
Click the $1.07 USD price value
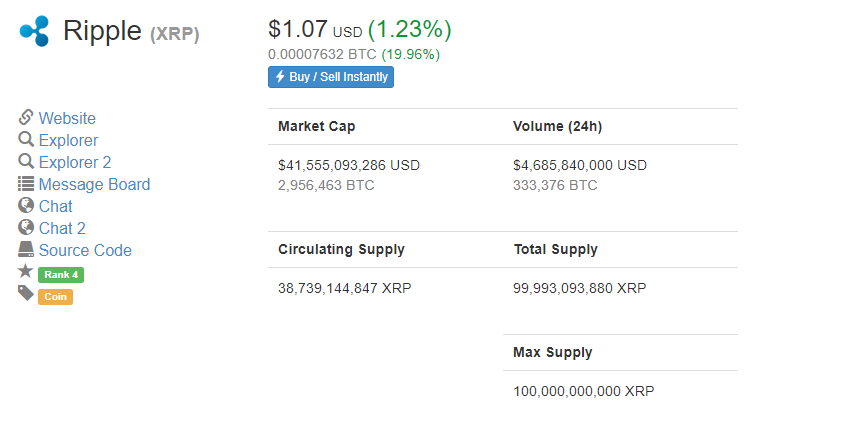click(315, 30)
